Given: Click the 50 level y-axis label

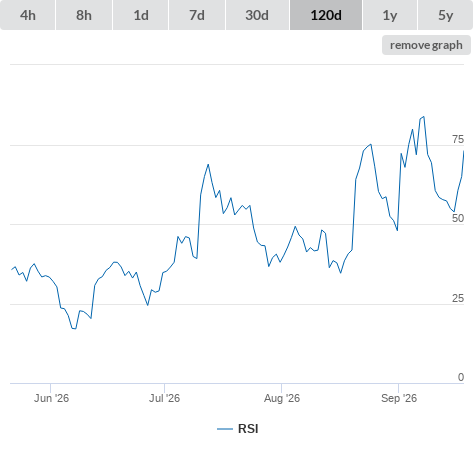Looking at the screenshot, I should pyautogui.click(x=458, y=218).
